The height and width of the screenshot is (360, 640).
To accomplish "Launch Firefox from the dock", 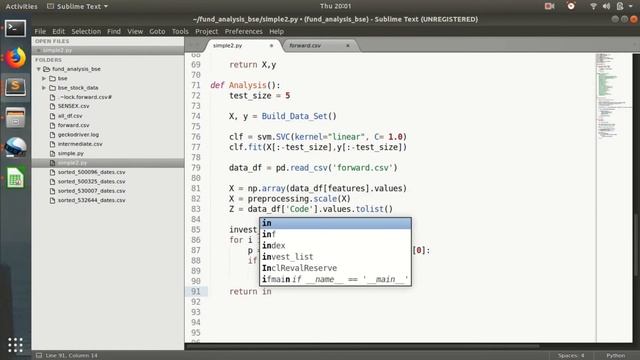I will point(15,58).
